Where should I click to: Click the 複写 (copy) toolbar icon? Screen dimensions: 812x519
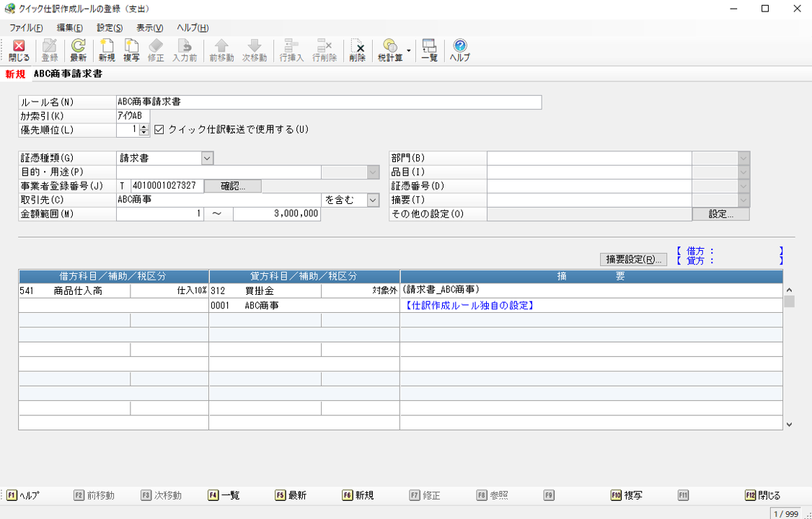(x=131, y=50)
